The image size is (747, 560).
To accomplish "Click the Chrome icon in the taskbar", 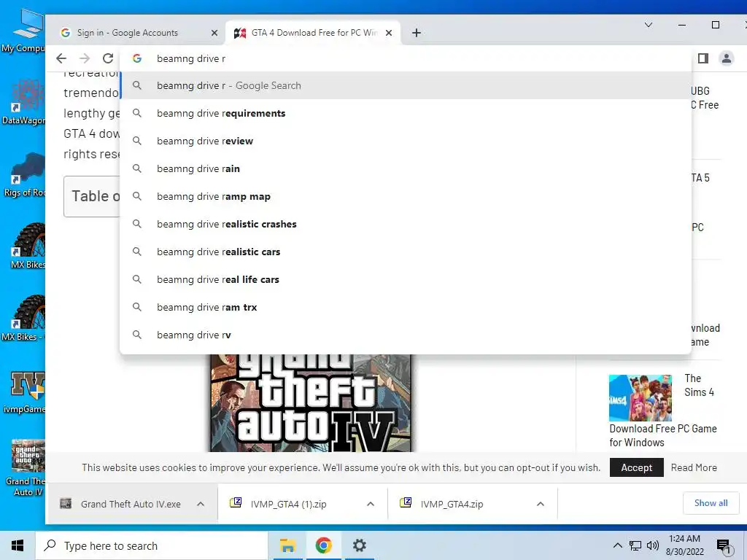I will (x=323, y=545).
